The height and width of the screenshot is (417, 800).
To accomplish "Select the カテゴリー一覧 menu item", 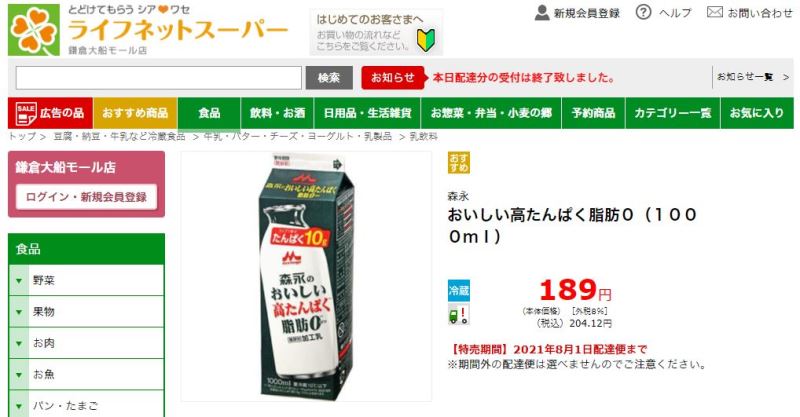I will tap(672, 113).
